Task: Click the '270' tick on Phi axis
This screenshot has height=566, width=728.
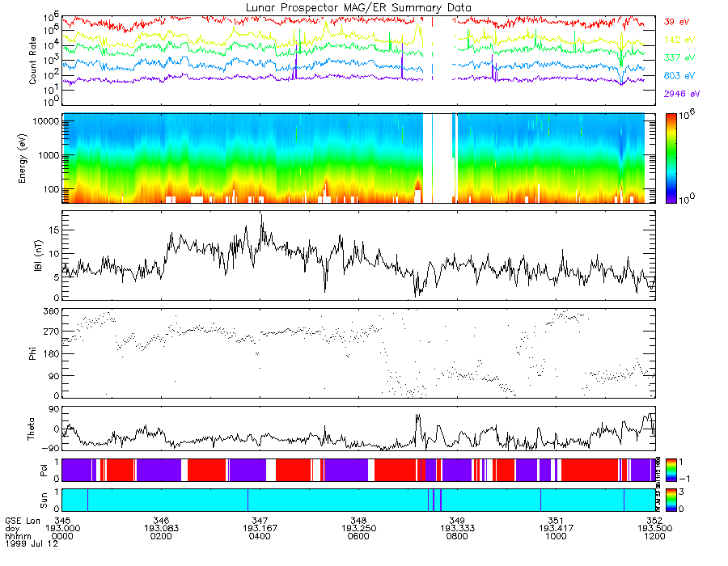Action: pos(51,332)
